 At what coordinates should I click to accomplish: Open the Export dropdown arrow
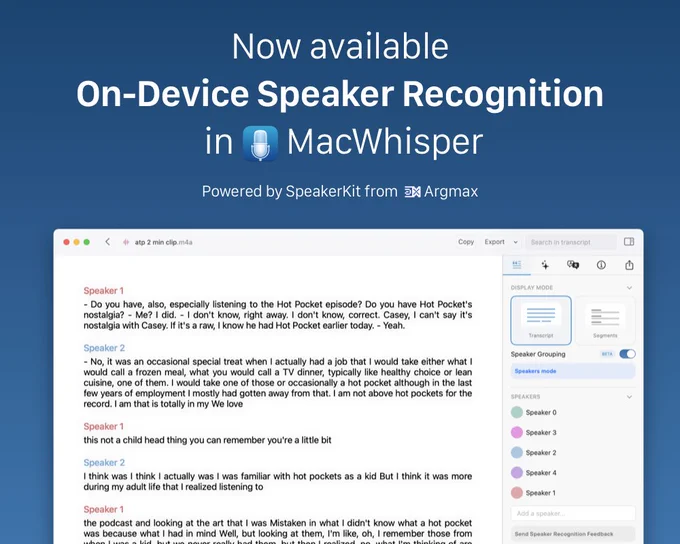tap(515, 242)
